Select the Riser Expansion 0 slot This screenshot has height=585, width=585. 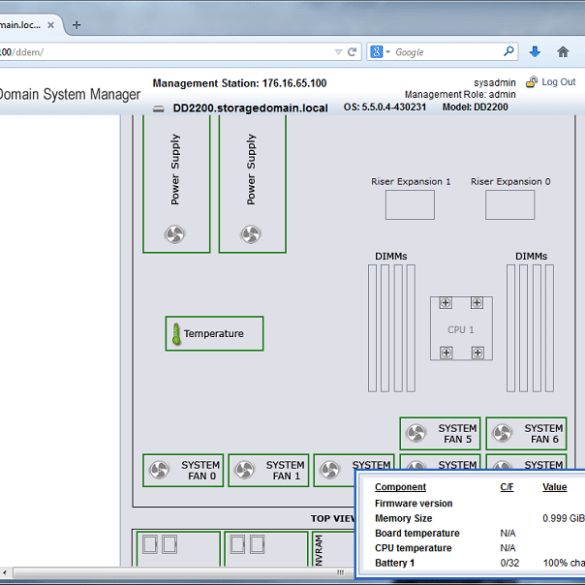click(510, 205)
